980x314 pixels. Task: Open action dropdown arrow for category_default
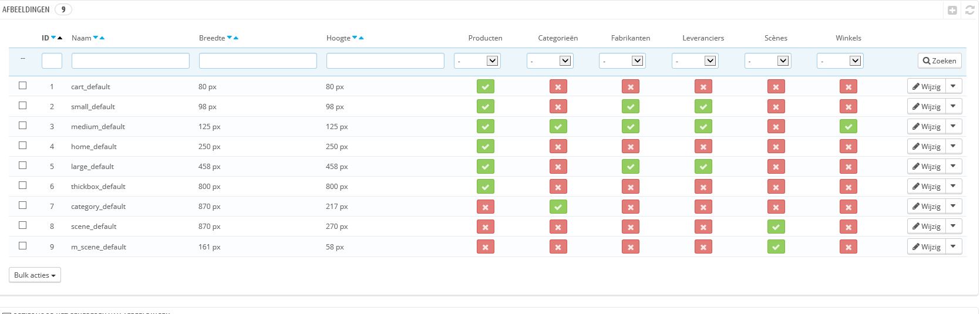click(953, 206)
